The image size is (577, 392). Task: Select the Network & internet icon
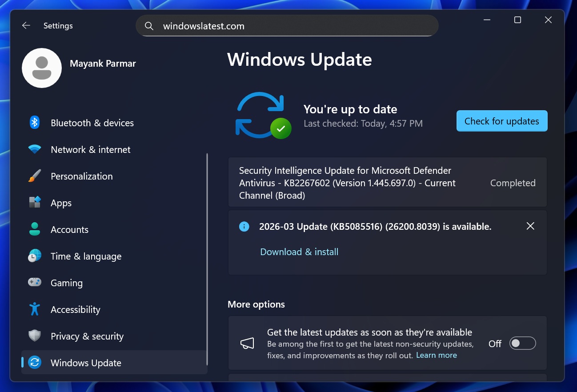pos(34,149)
